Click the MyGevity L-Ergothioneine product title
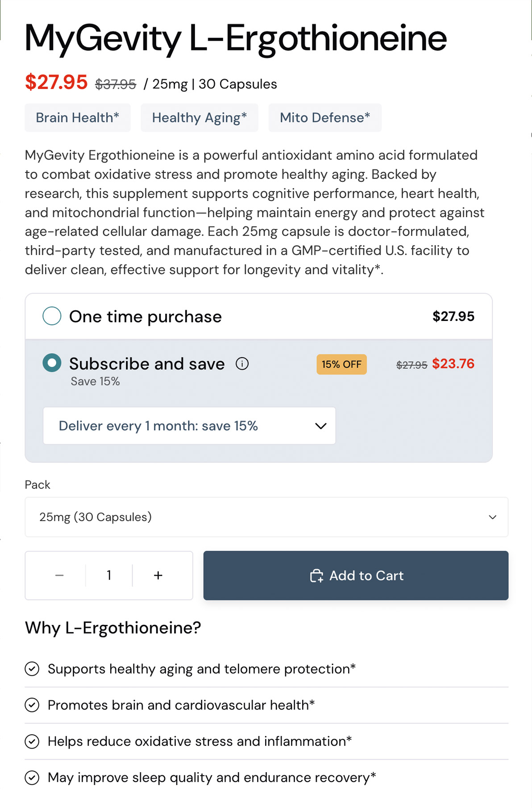The image size is (532, 808). click(236, 38)
